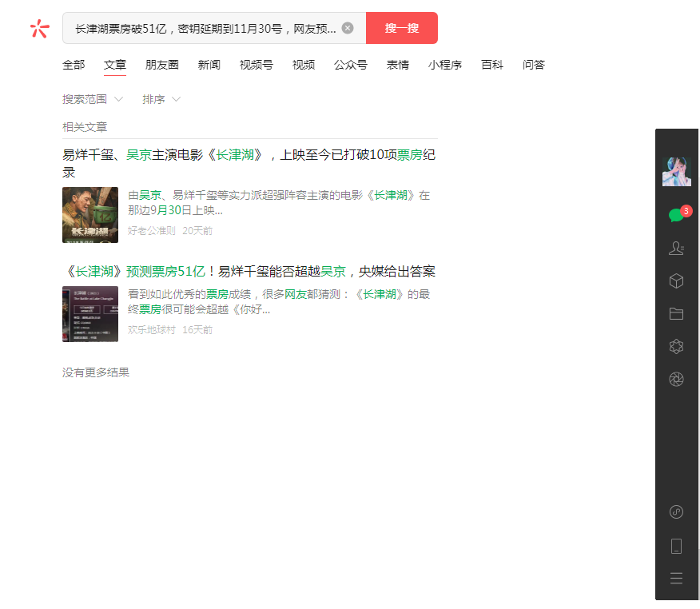Select the 百科 tab

(492, 65)
